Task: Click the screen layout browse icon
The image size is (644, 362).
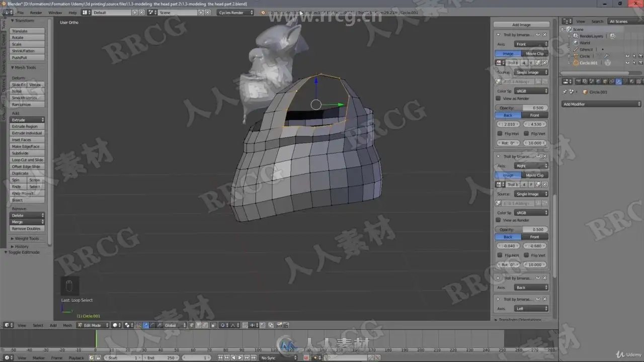Action: (87, 12)
